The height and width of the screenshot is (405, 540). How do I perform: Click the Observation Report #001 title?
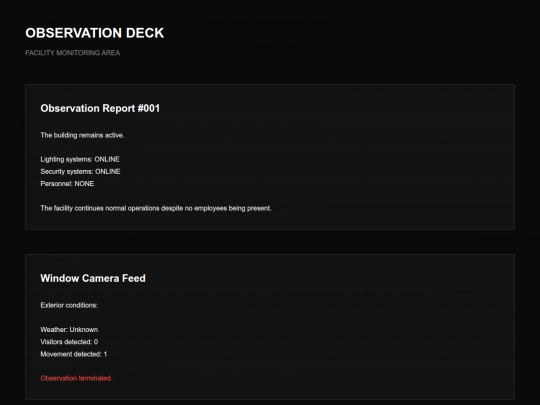[100, 108]
